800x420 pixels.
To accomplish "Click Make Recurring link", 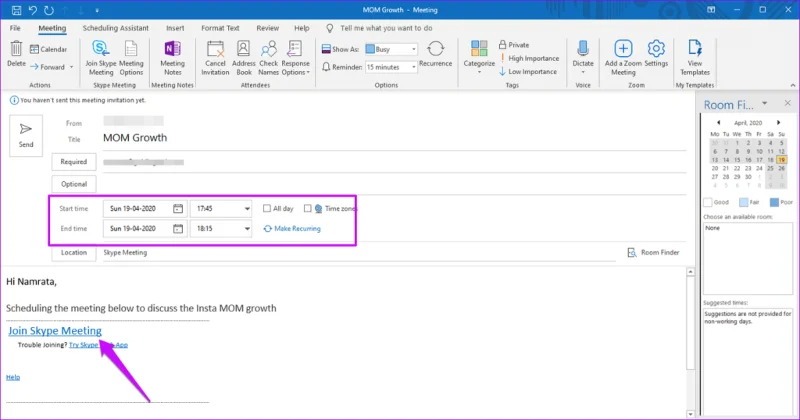I will 292,229.
